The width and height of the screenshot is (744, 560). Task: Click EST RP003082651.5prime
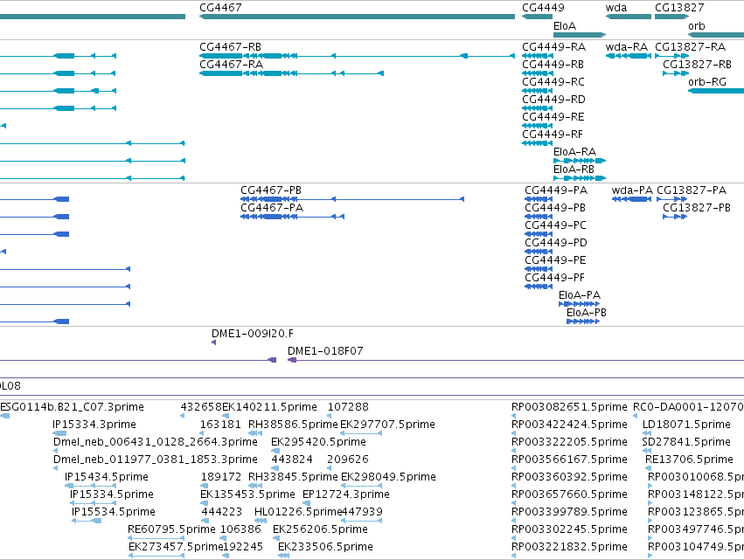(513, 416)
